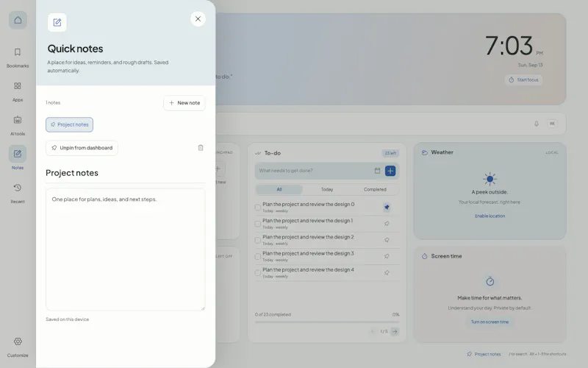
Task: Check off review the design 2 task
Action: click(258, 241)
